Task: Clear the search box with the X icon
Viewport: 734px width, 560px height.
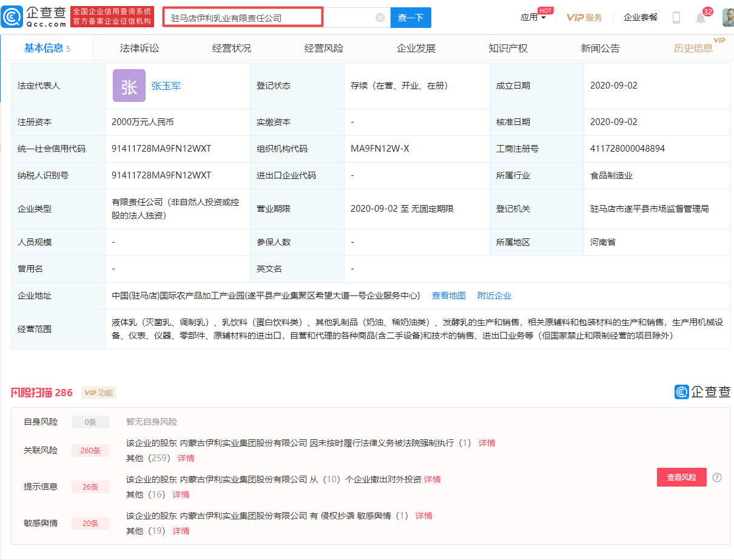Action: (x=380, y=18)
